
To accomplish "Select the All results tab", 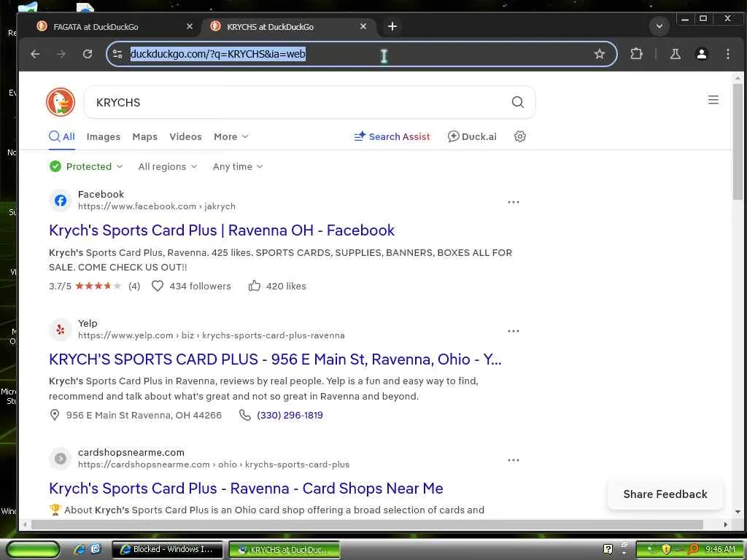I will point(62,136).
